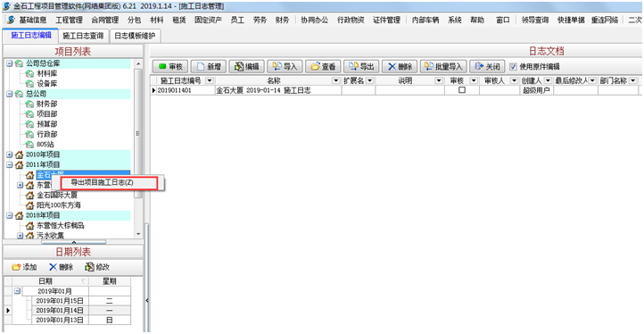This screenshot has height=334, width=644.
Task: Click project tree vertical scrollbar down arrow
Action: point(138,234)
